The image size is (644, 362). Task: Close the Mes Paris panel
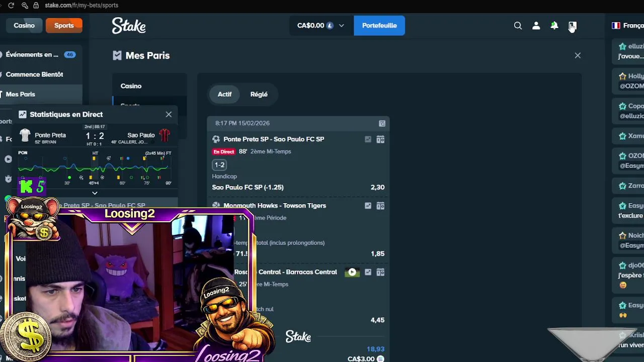pos(578,55)
